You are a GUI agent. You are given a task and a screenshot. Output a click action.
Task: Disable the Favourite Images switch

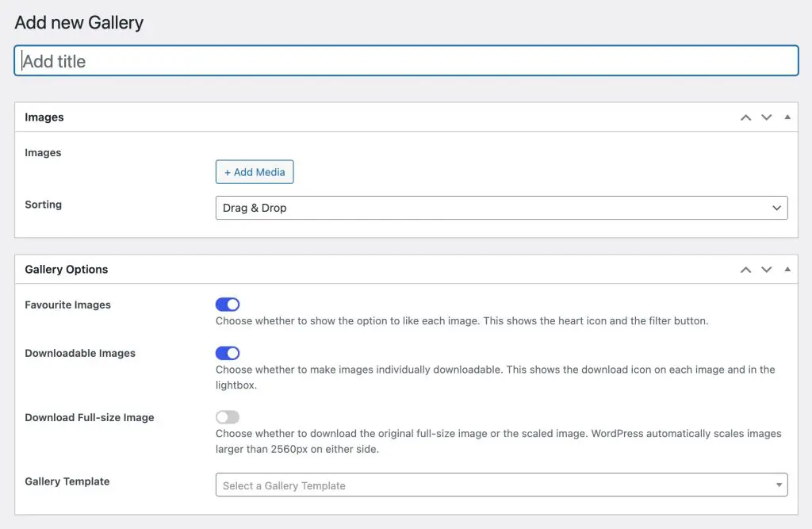click(228, 305)
